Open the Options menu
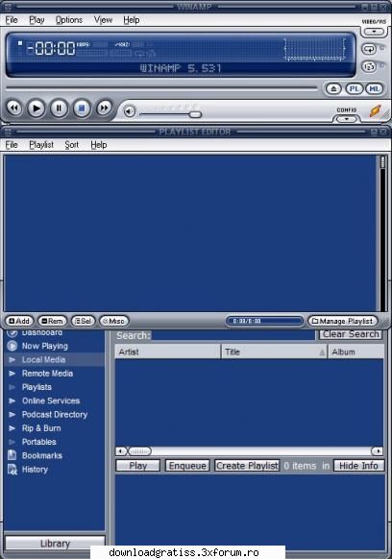Screen dimensions: 392x559 pos(69,20)
